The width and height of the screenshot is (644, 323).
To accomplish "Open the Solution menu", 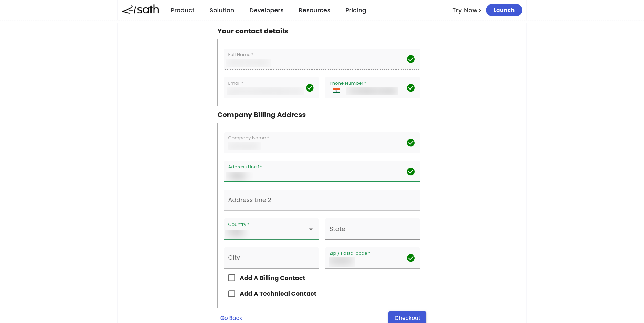I will 222,10.
